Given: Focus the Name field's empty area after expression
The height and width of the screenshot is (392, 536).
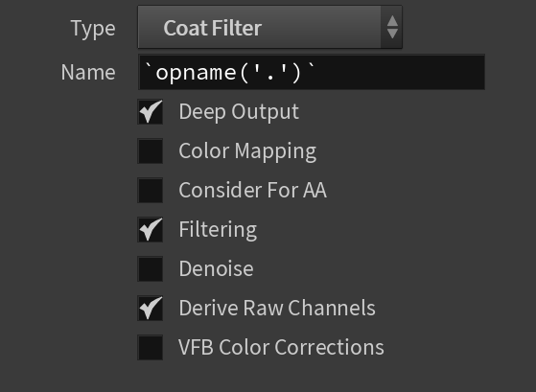Looking at the screenshot, I should [x=400, y=73].
